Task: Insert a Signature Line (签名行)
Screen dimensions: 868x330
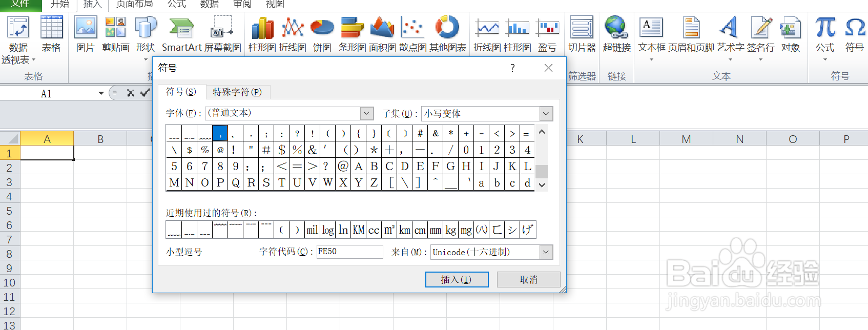Action: coord(761,39)
